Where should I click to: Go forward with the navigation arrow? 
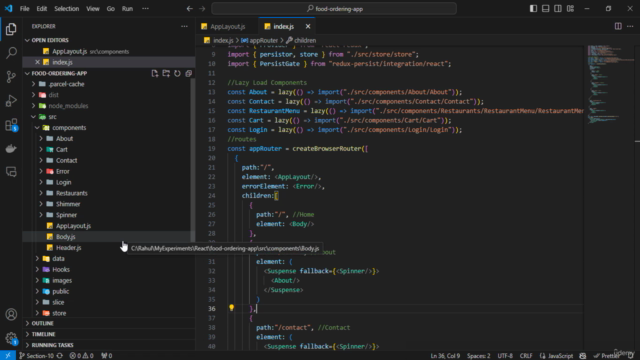pos(202,9)
